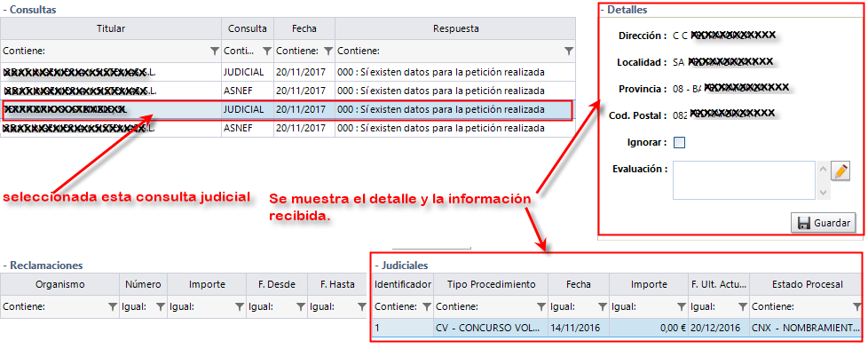Open filter icon for Número column
Image resolution: width=868 pixels, height=349 pixels.
click(160, 306)
